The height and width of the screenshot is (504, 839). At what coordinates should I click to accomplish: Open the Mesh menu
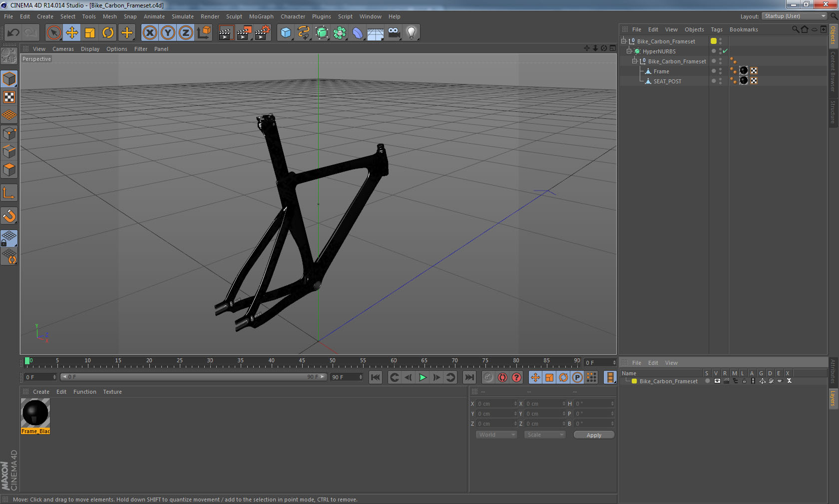pyautogui.click(x=109, y=16)
